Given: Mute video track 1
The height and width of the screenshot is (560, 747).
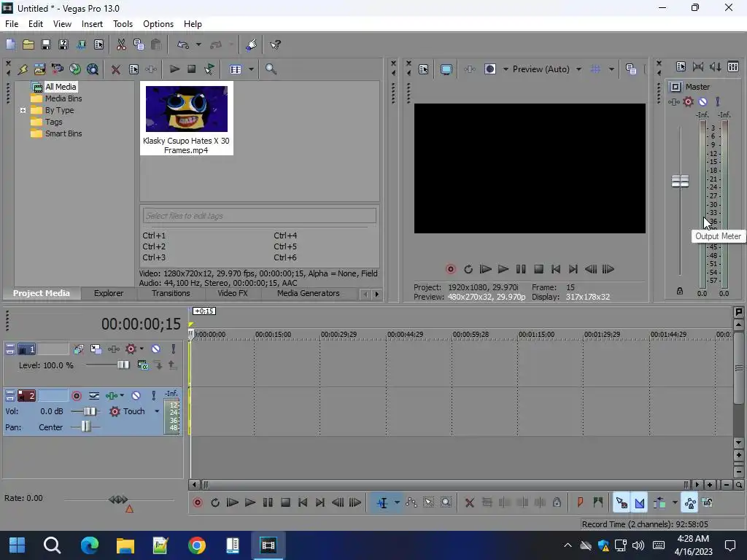Looking at the screenshot, I should [156, 349].
